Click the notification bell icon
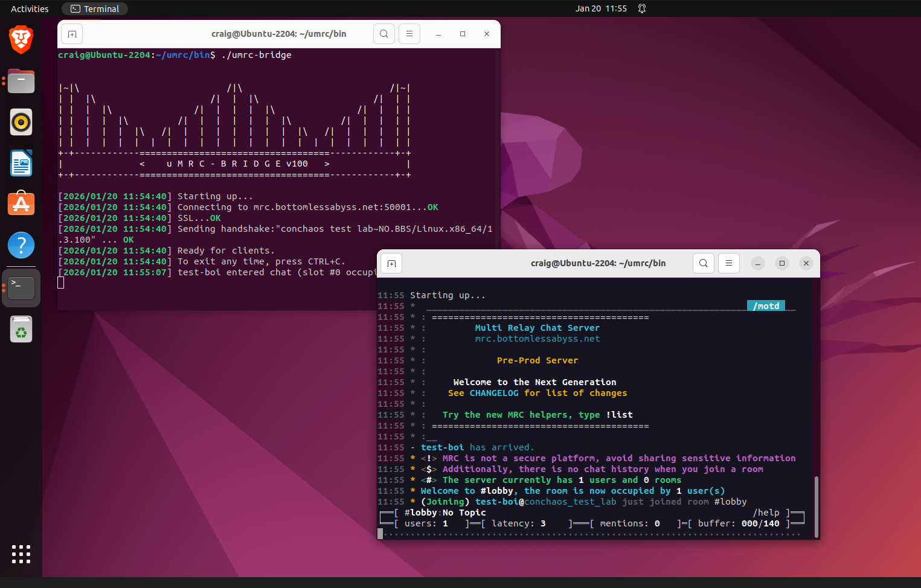 pyautogui.click(x=642, y=8)
